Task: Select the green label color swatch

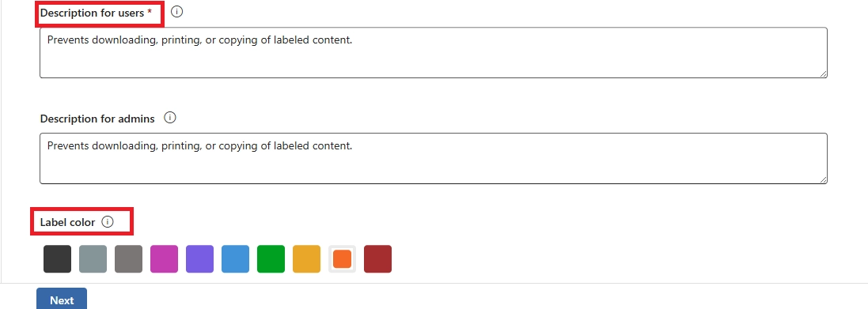Action: (271, 258)
